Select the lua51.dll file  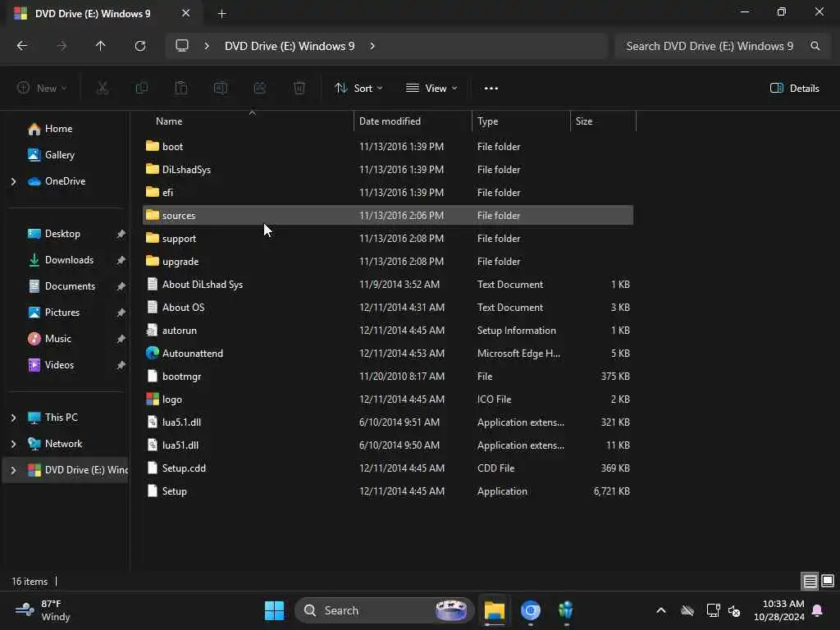[x=388, y=445]
